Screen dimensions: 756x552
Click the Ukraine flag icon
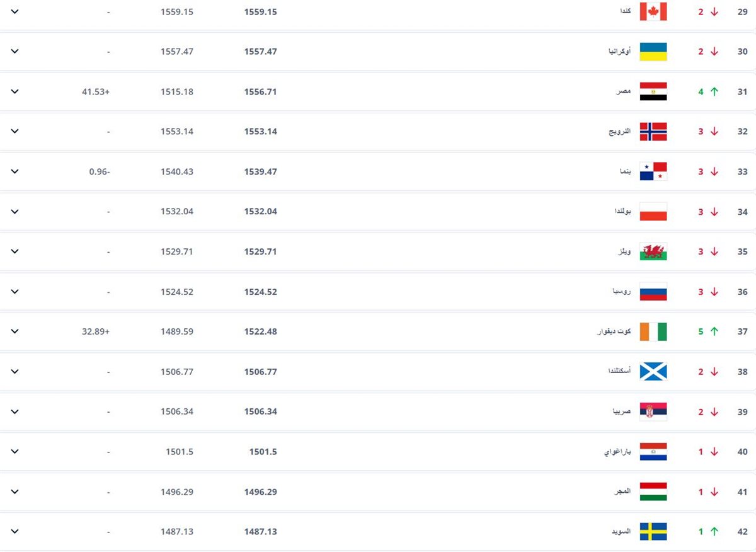653,52
